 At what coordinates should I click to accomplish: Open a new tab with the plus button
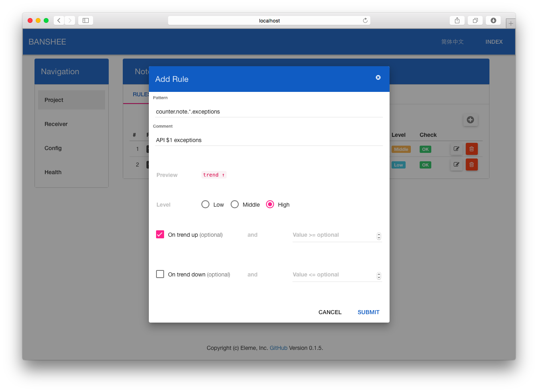(511, 23)
